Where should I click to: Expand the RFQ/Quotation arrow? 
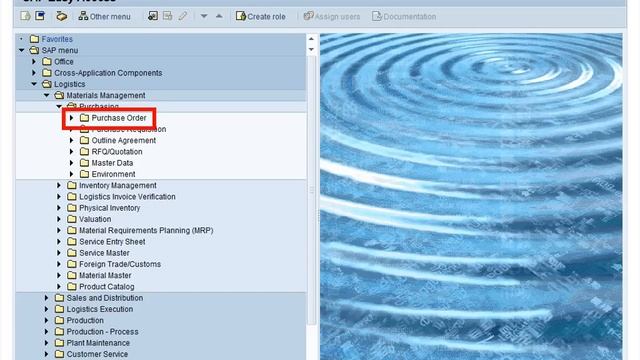point(71,151)
